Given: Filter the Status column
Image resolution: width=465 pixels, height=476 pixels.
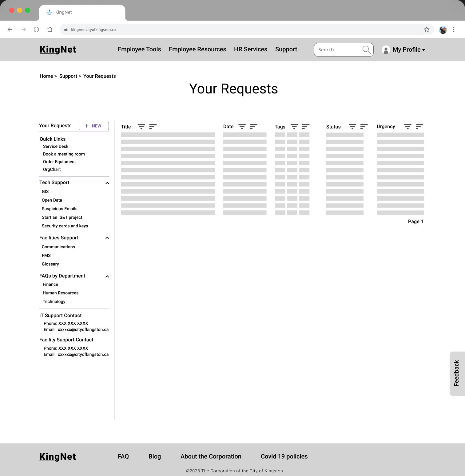Looking at the screenshot, I should 352,127.
